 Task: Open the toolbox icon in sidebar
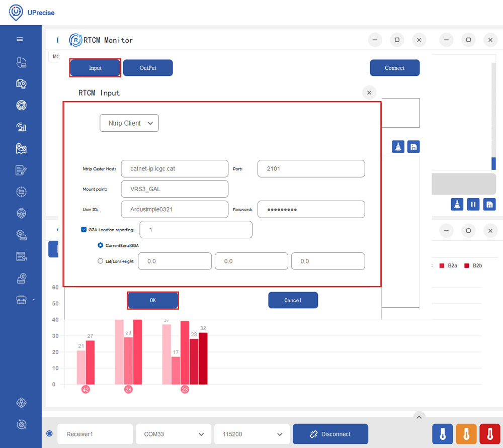(x=21, y=300)
